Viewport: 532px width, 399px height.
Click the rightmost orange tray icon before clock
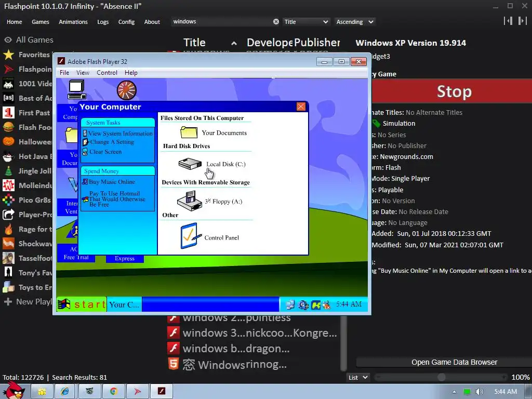[x=326, y=305]
